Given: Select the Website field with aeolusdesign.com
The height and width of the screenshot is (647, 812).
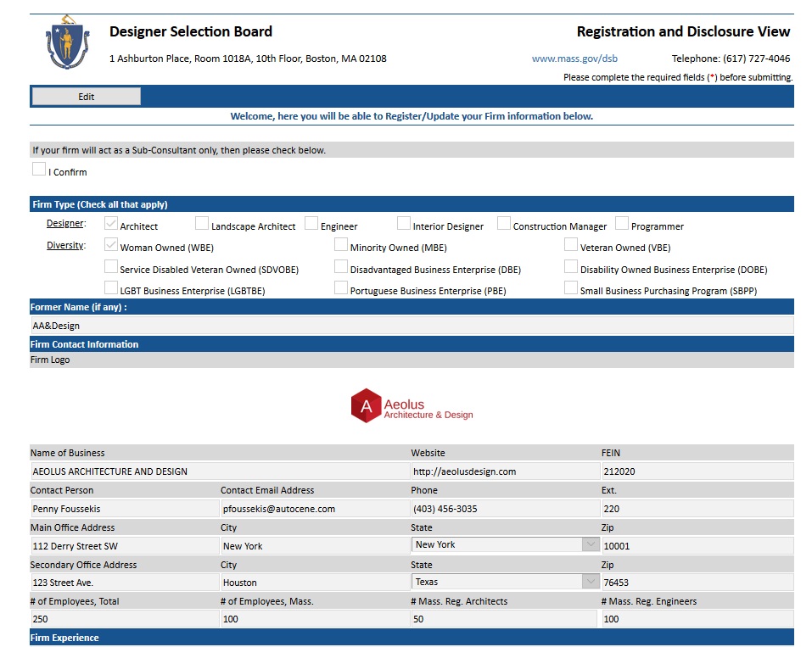Looking at the screenshot, I should [x=504, y=471].
